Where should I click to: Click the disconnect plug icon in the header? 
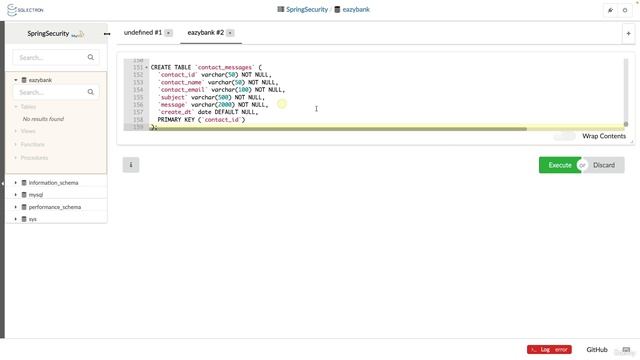pos(610,10)
